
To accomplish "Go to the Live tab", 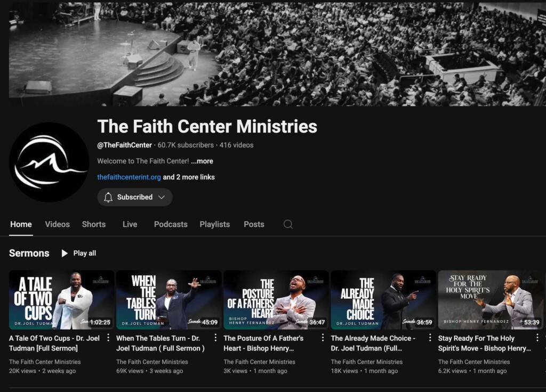I will tap(130, 224).
